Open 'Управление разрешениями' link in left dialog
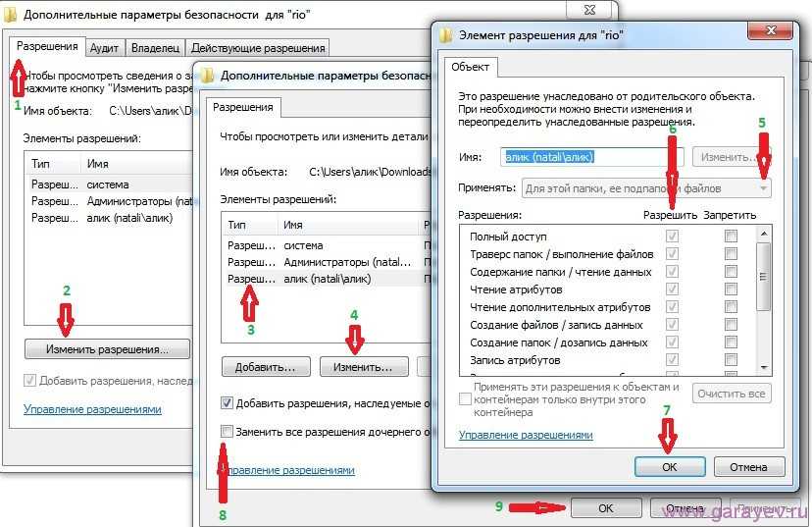The width and height of the screenshot is (812, 527). [92, 409]
